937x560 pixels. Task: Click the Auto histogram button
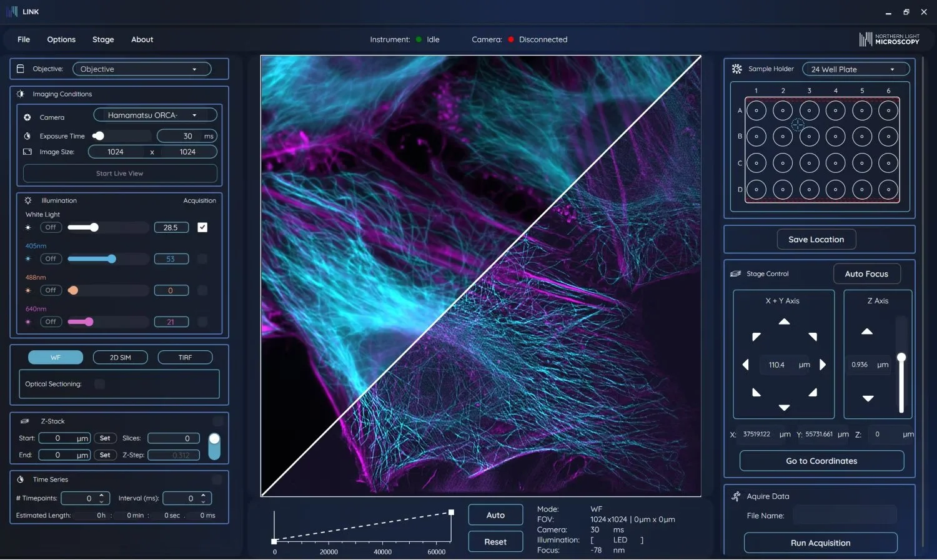coord(495,515)
